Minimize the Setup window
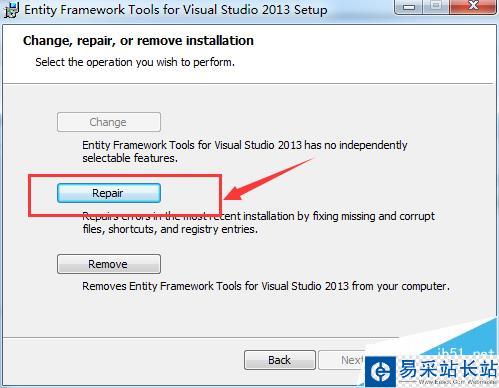Screen dimensions: 499x388 click(x=409, y=7)
